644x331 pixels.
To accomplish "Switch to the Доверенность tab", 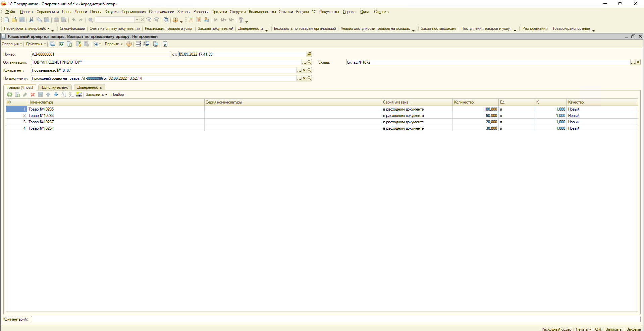I will pyautogui.click(x=89, y=87).
